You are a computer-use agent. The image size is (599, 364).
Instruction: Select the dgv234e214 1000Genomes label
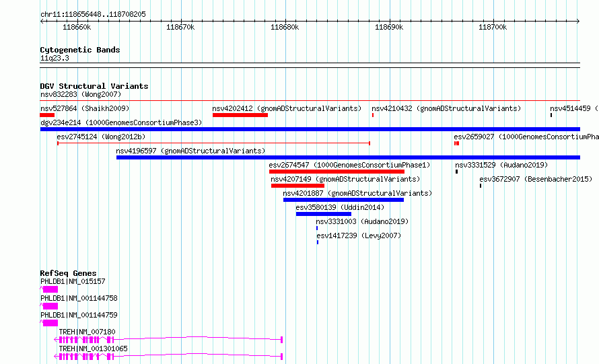coord(121,122)
